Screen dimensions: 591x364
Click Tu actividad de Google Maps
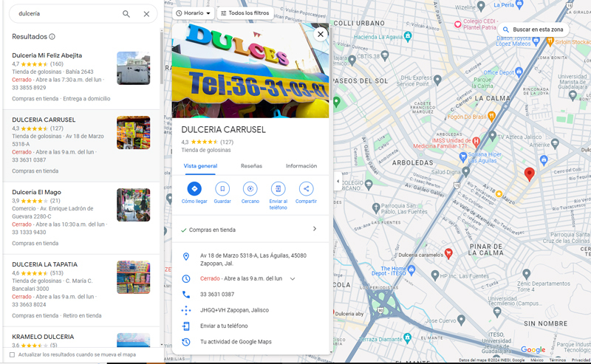point(236,342)
